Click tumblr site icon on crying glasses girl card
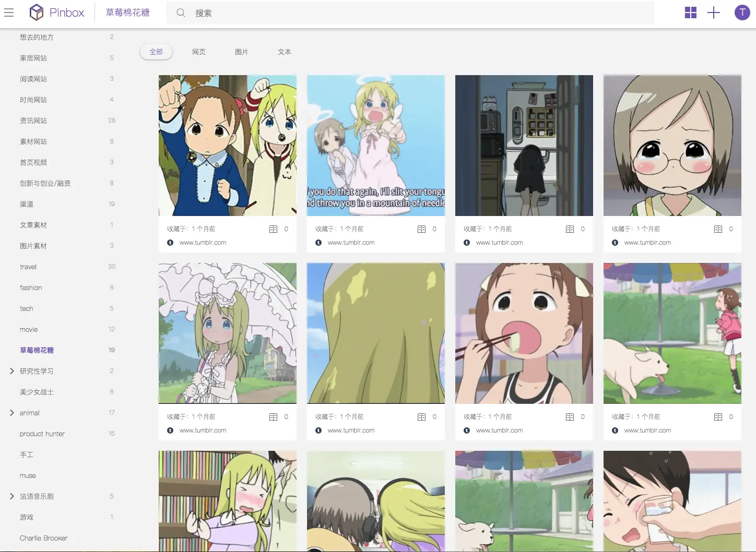Image resolution: width=756 pixels, height=552 pixels. point(615,243)
